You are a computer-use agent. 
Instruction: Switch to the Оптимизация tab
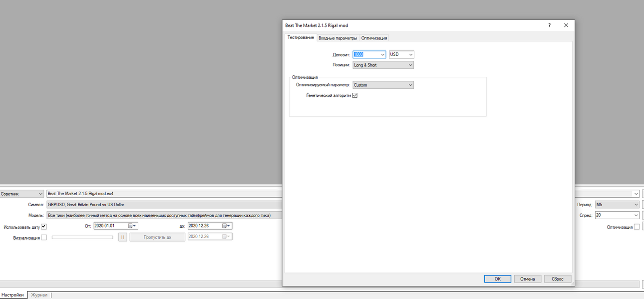pyautogui.click(x=374, y=38)
